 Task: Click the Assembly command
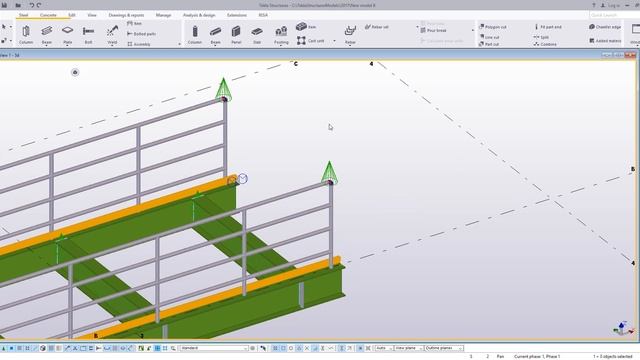(139, 44)
